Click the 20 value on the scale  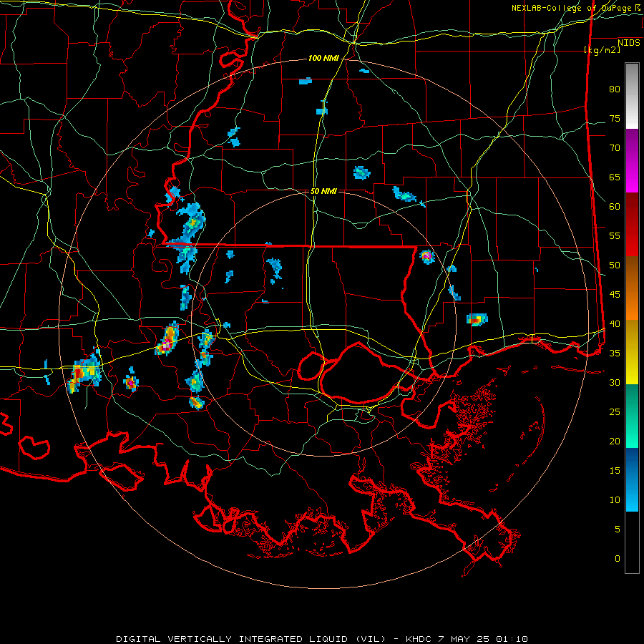pos(615,441)
